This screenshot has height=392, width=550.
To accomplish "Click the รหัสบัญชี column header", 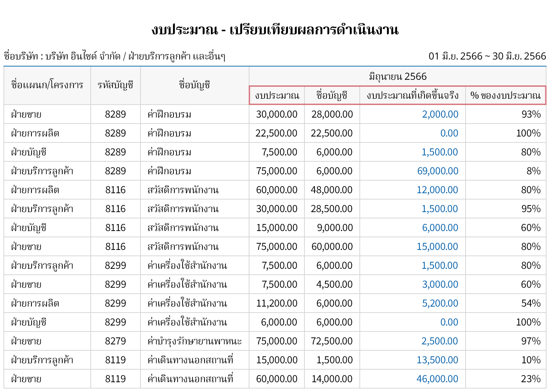I will tap(115, 85).
